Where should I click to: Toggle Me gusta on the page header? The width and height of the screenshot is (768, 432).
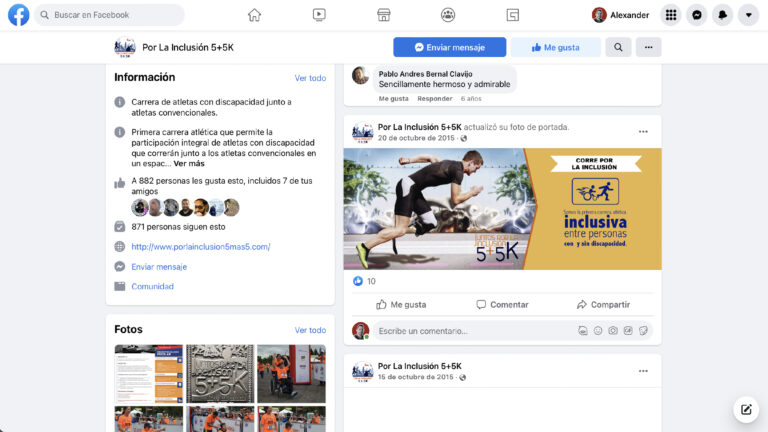click(555, 47)
